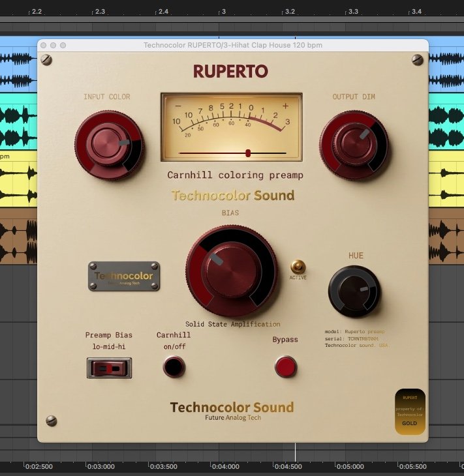Click 3.2 marker on the top ruler
The image size is (464, 476).
coord(290,12)
